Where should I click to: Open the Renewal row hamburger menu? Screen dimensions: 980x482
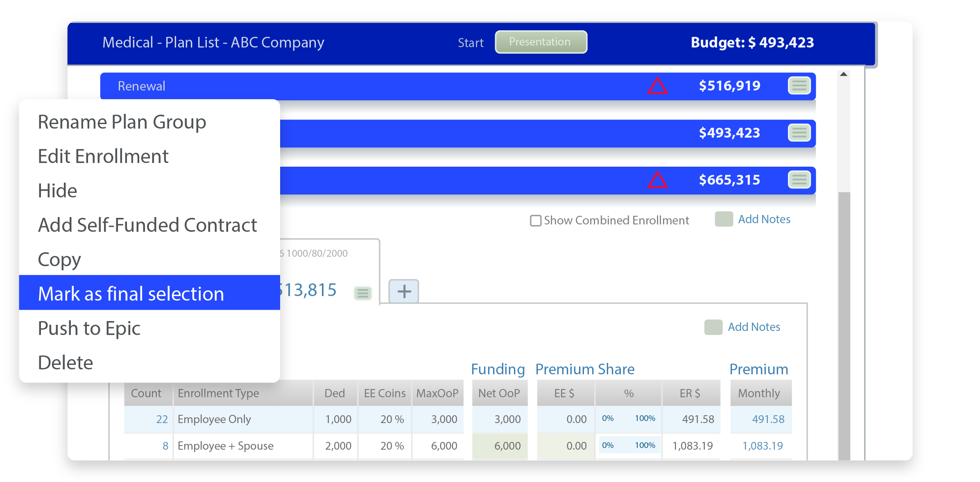click(x=799, y=86)
